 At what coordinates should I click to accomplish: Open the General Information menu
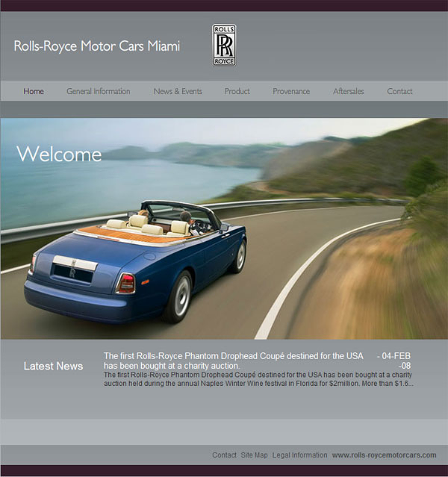[x=99, y=91]
